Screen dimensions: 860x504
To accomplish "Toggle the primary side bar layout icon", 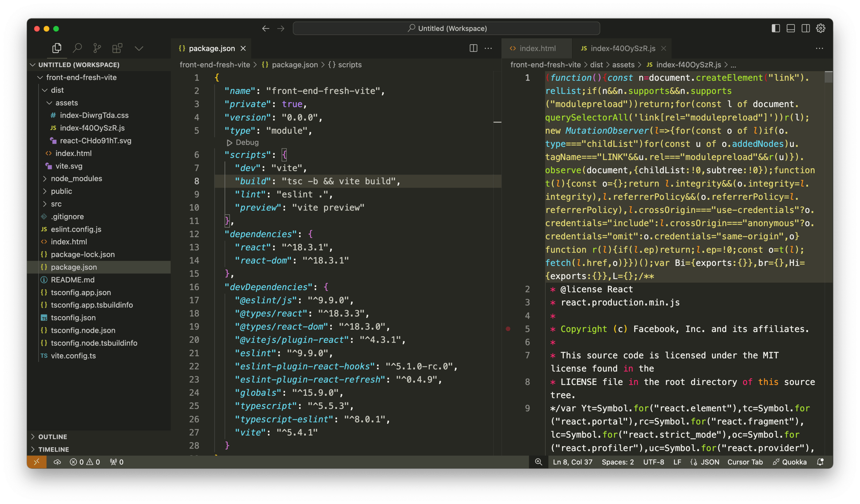I will point(776,28).
